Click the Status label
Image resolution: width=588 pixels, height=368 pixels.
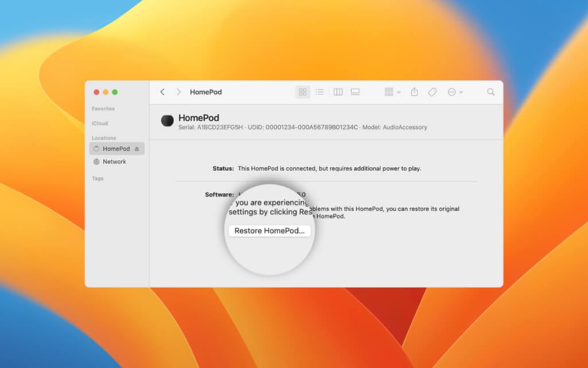tap(223, 168)
